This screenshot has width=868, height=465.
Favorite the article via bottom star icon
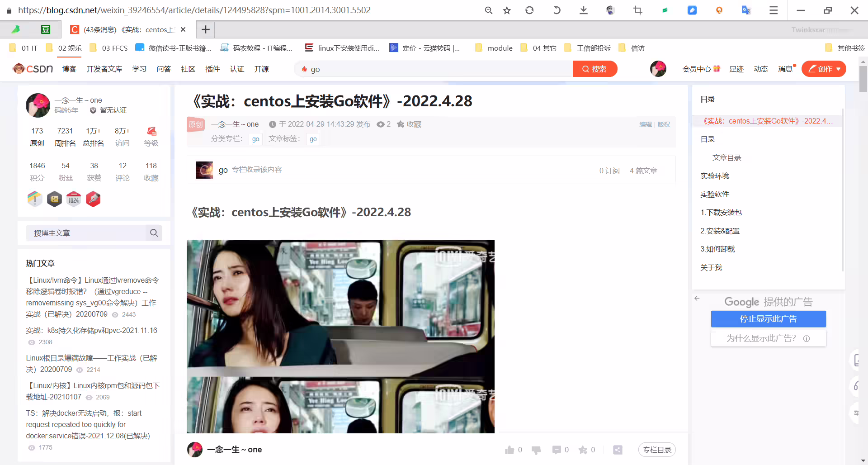coord(583,450)
